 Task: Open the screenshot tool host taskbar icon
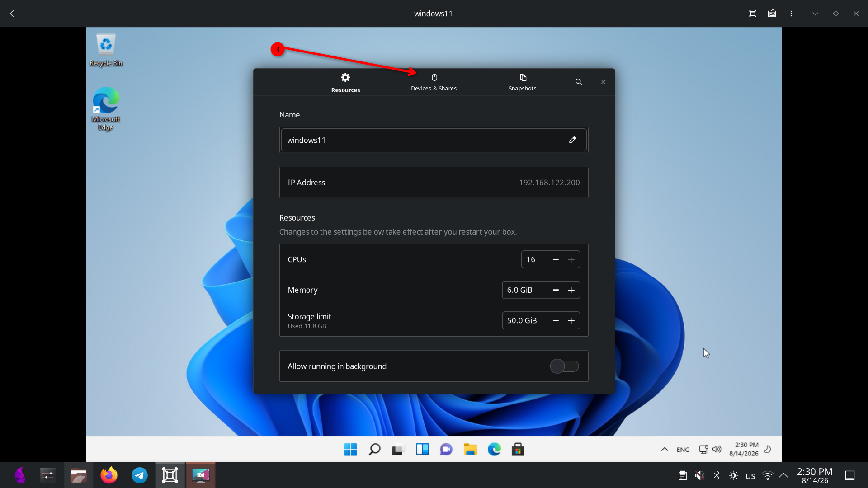[x=200, y=475]
